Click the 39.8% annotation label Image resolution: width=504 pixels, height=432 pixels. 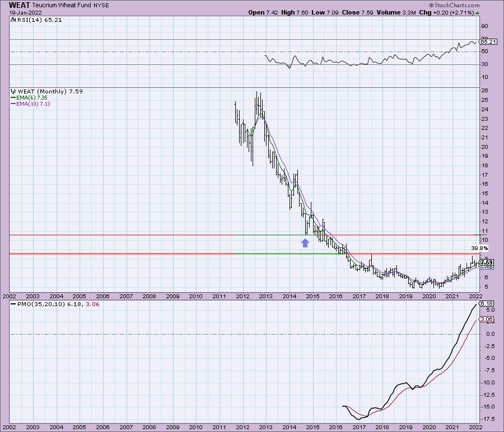coord(479,248)
